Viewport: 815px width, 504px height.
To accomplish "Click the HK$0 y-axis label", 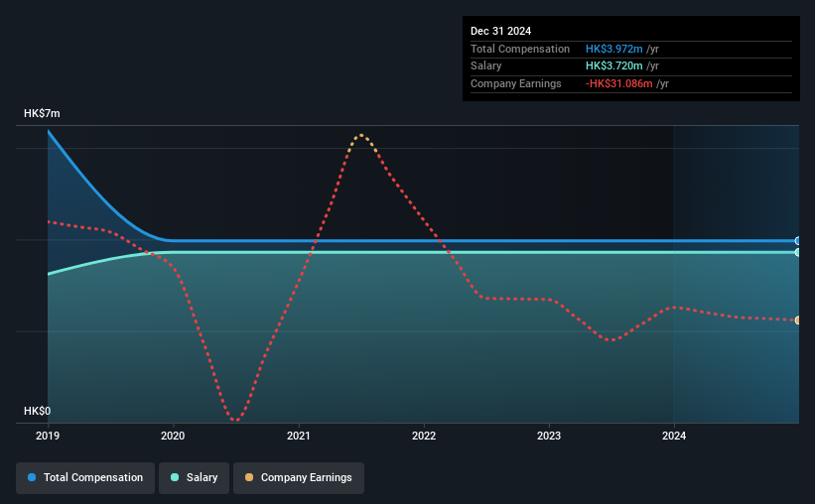I will coord(38,411).
